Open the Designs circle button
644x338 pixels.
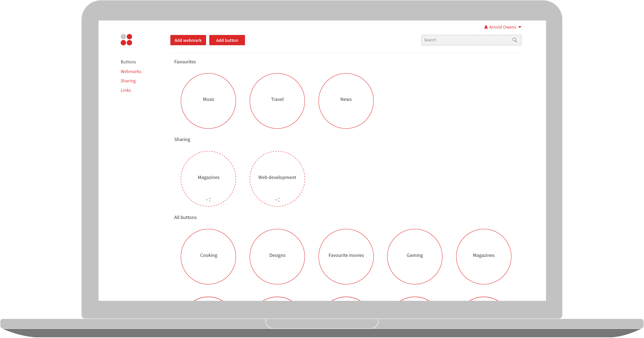point(277,256)
